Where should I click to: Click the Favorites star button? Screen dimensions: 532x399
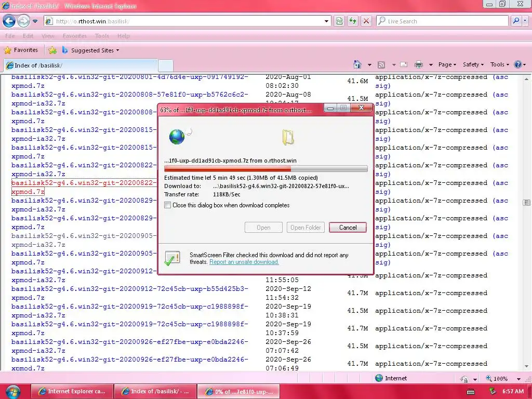pos(21,50)
